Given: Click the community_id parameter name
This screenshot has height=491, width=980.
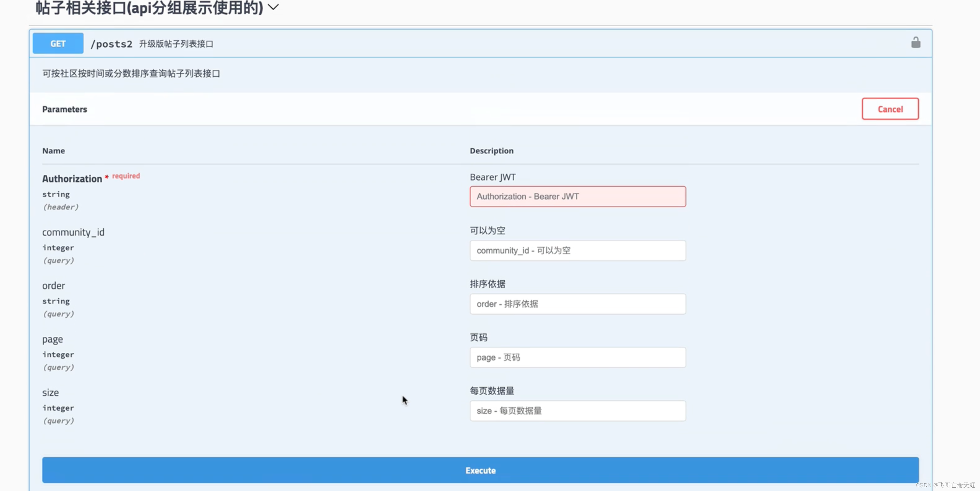Looking at the screenshot, I should point(73,232).
